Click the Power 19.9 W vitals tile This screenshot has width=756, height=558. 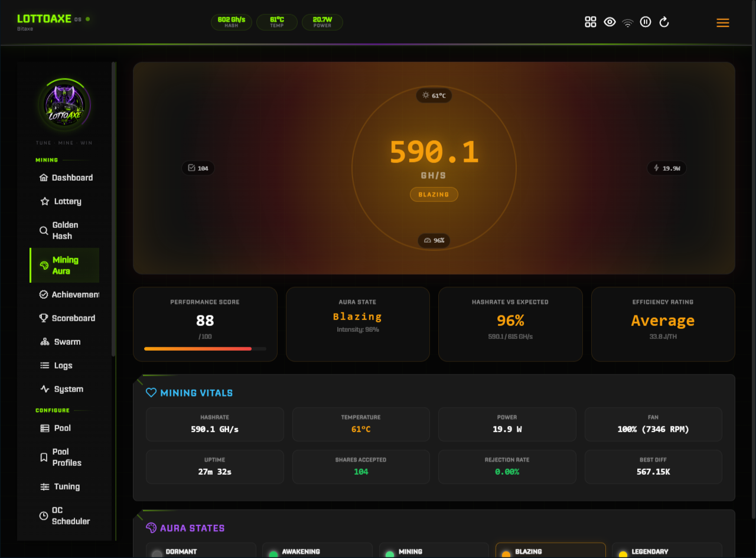click(x=507, y=424)
